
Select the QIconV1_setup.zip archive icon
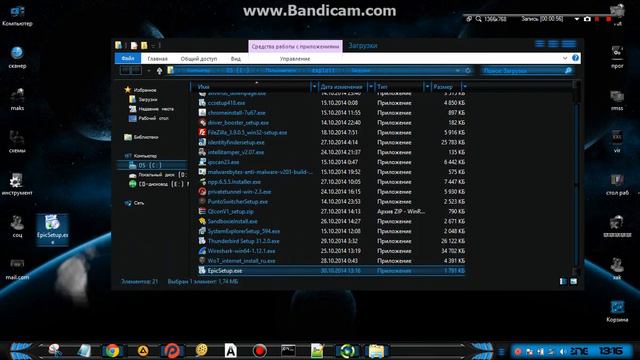202,211
